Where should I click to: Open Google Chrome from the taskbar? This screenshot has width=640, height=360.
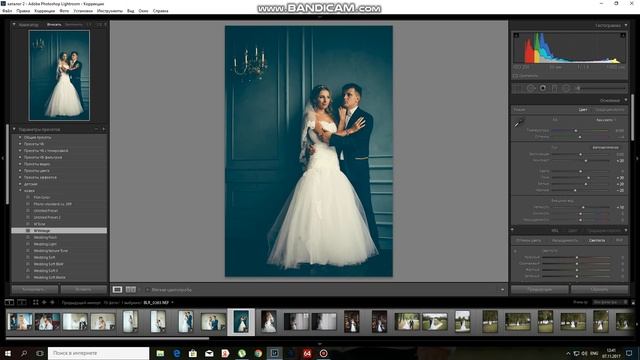coord(258,353)
